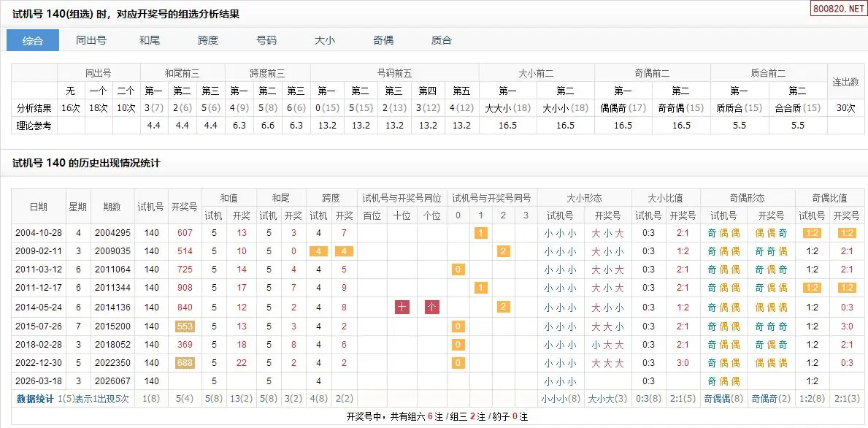The height and width of the screenshot is (428, 868).
Task: Open the 大小 tab
Action: point(325,41)
